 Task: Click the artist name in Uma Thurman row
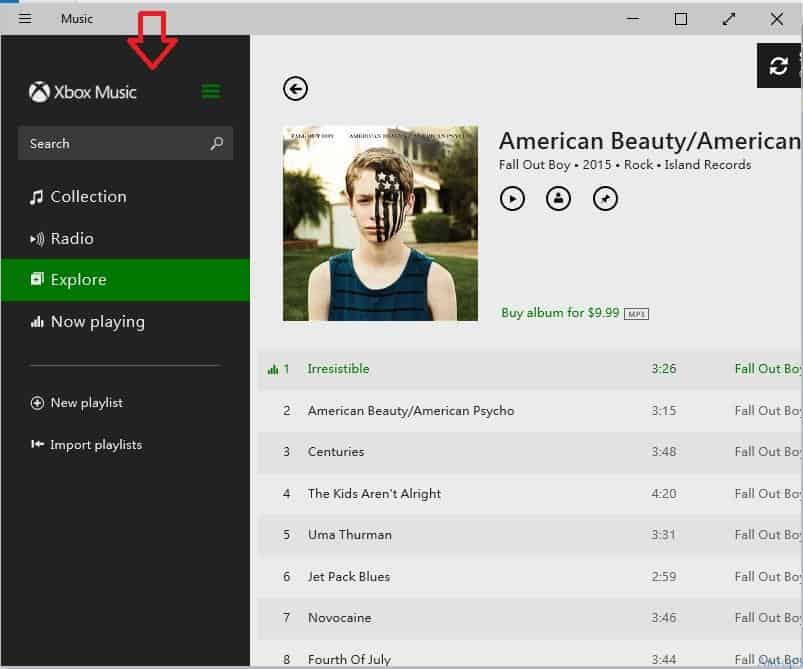(x=768, y=535)
